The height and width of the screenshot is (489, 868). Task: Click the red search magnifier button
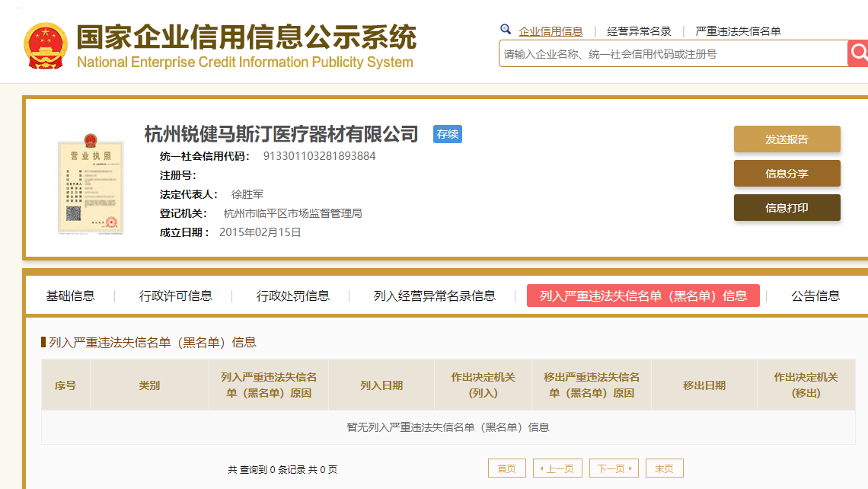pyautogui.click(x=857, y=53)
